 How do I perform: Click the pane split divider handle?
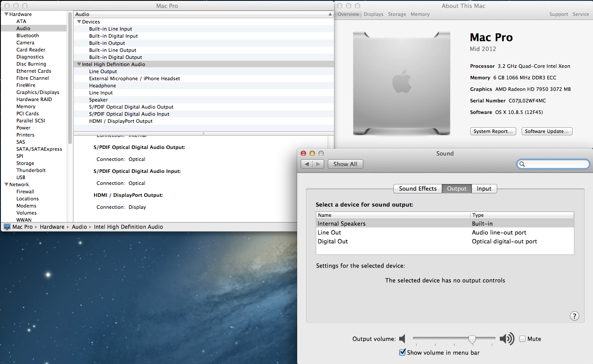[204, 133]
